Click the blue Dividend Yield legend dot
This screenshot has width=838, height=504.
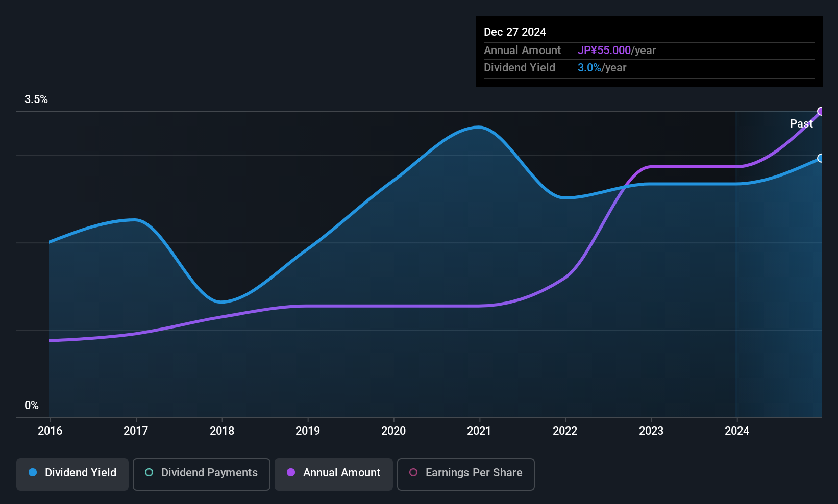pos(33,472)
